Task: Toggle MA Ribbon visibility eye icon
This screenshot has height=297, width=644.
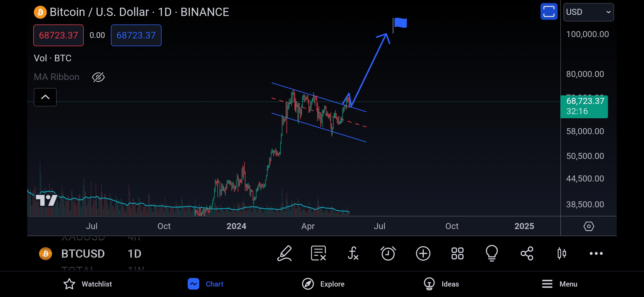Action: click(x=98, y=77)
